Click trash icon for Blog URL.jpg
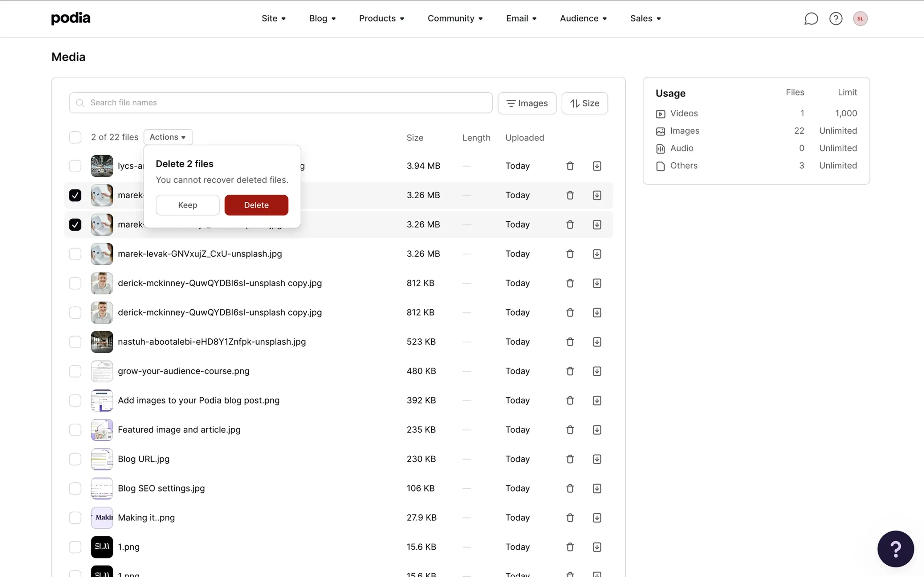 [570, 459]
